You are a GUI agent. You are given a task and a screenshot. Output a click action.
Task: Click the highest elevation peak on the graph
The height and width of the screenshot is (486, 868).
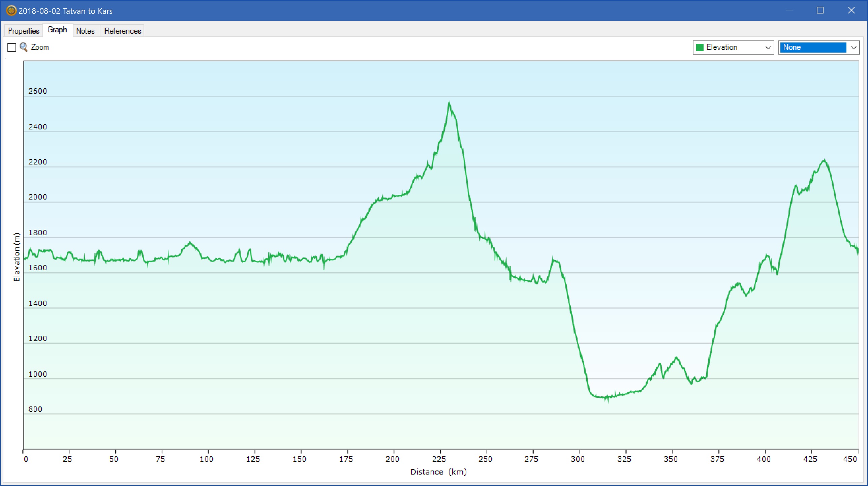449,102
